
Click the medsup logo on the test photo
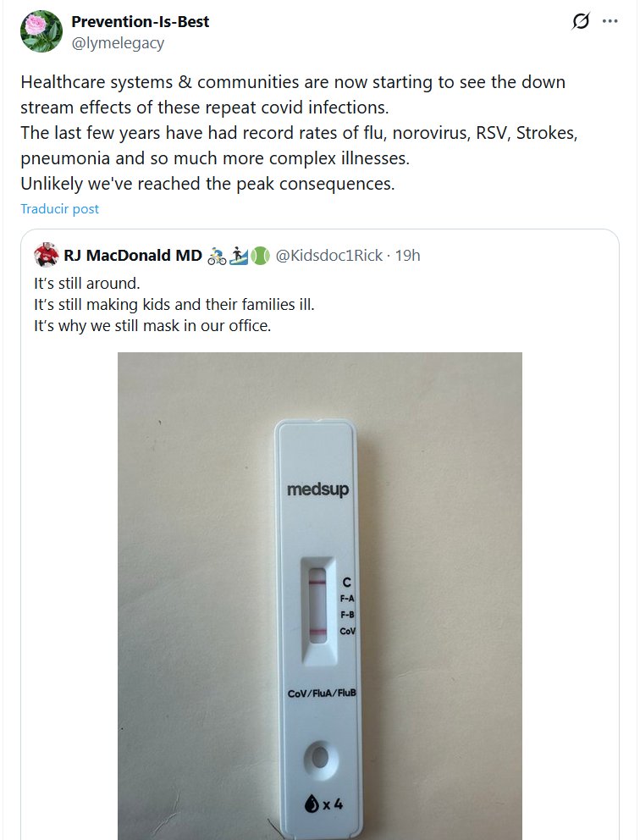[x=317, y=489]
